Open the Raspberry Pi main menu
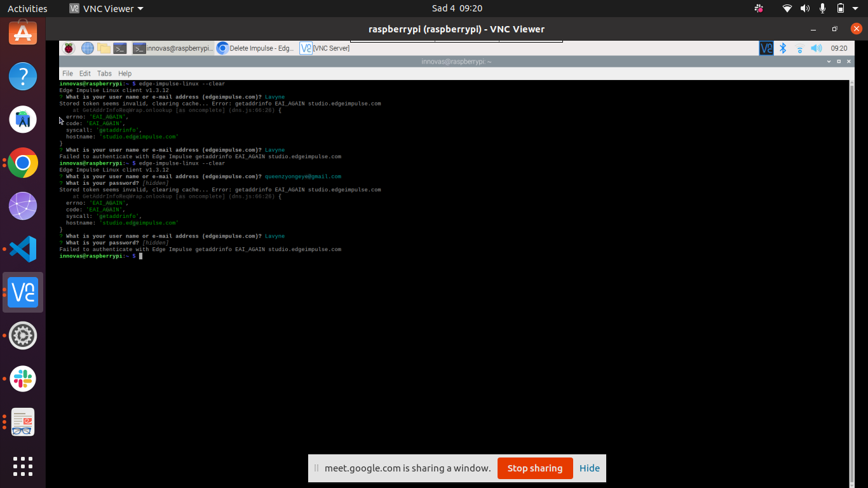Screen dimensions: 868x488 (69, 48)
